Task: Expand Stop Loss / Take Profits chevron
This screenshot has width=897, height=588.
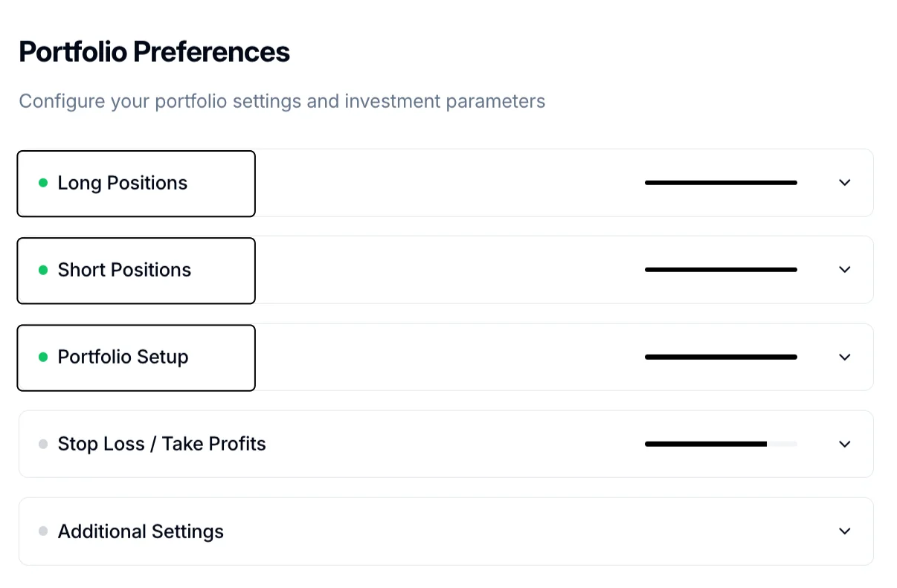Action: (844, 444)
